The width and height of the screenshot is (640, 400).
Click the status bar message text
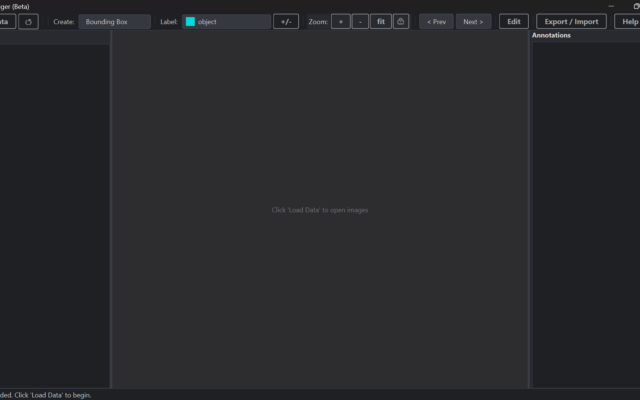coord(45,395)
